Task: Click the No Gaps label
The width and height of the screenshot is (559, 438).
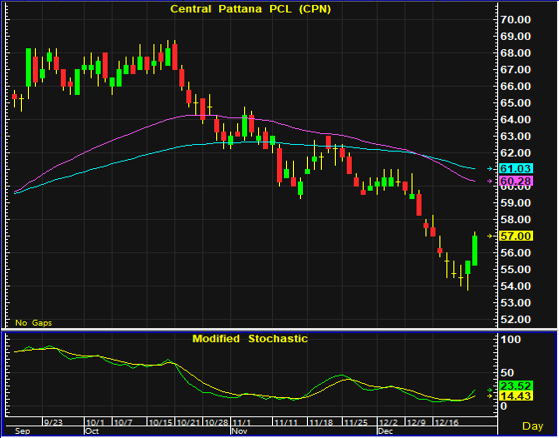Action: (34, 323)
